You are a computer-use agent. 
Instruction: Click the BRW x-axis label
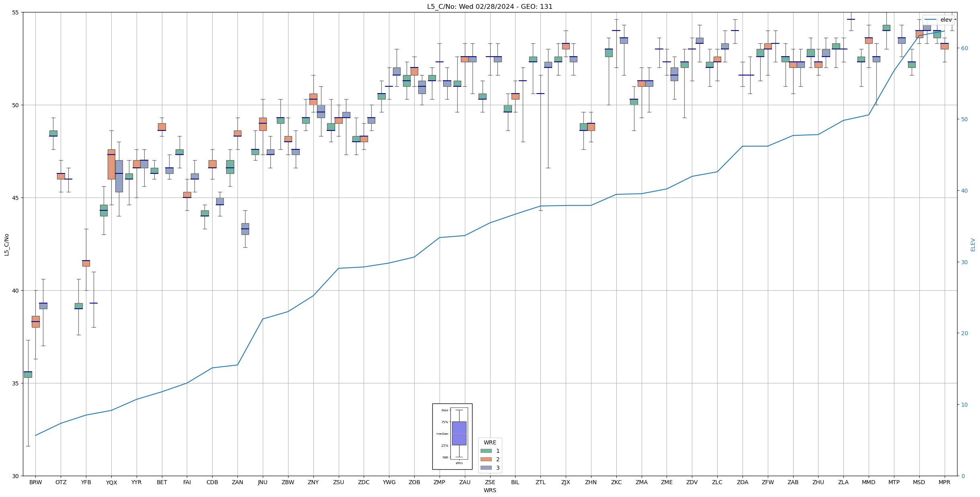click(35, 482)
